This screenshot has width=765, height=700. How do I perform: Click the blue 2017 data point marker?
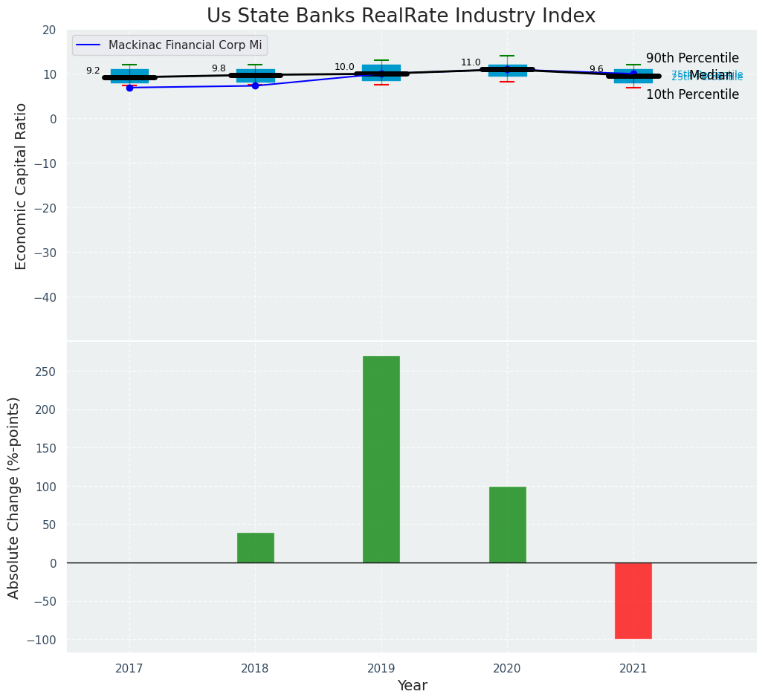[x=129, y=88]
